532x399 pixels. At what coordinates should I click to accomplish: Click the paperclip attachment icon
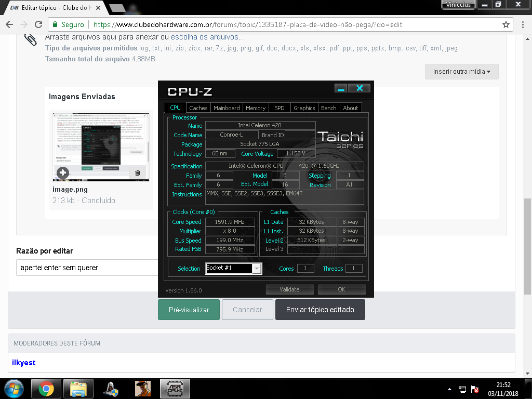pos(31,39)
